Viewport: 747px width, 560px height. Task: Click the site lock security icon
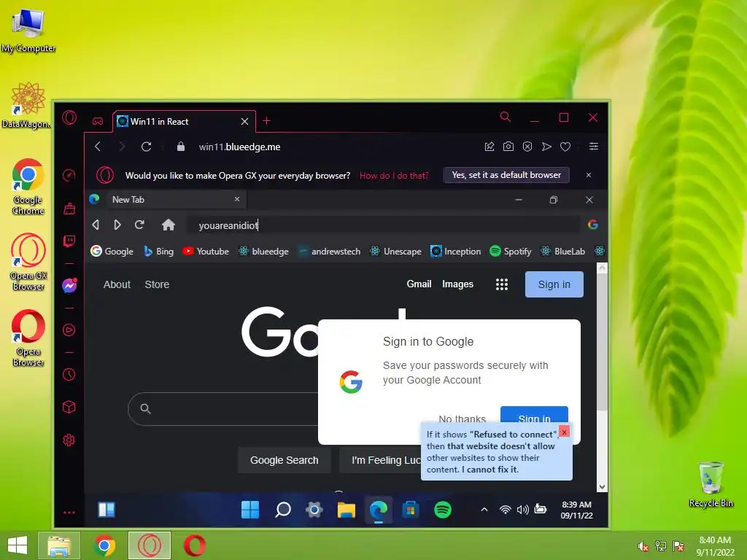click(181, 147)
